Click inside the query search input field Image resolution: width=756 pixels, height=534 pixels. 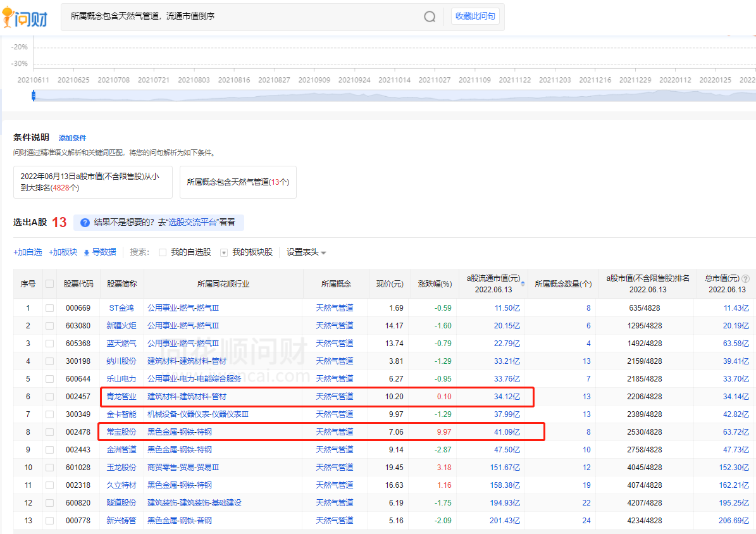tap(241, 17)
